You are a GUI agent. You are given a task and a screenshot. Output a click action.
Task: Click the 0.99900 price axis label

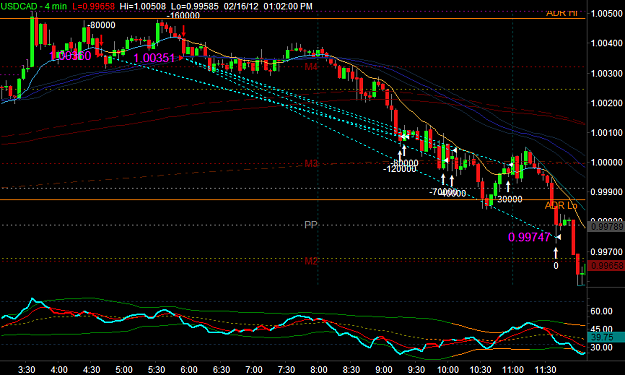point(607,192)
